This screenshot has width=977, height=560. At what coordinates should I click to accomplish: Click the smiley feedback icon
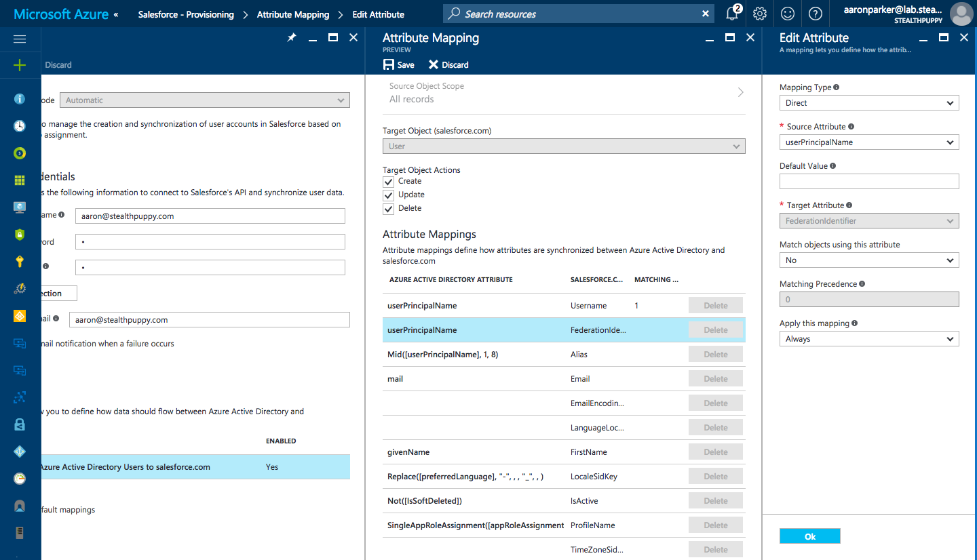[x=788, y=14]
